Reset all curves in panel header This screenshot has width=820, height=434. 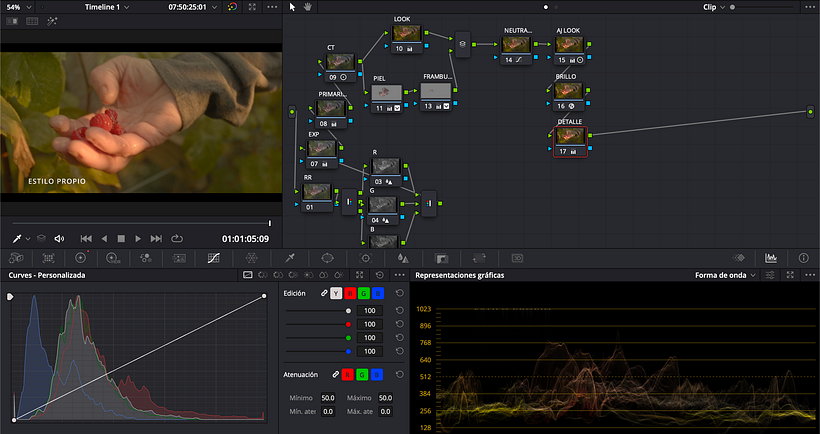(380, 275)
